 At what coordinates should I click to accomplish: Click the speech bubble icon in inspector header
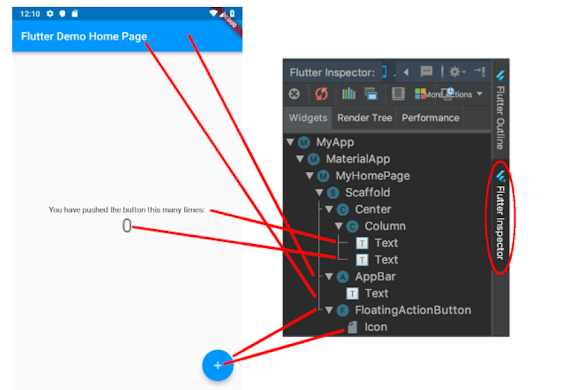coord(426,71)
